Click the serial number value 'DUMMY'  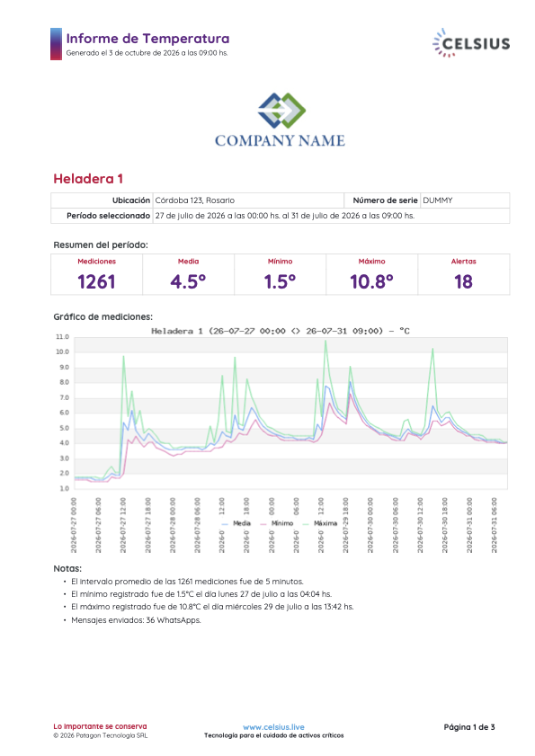[438, 200]
